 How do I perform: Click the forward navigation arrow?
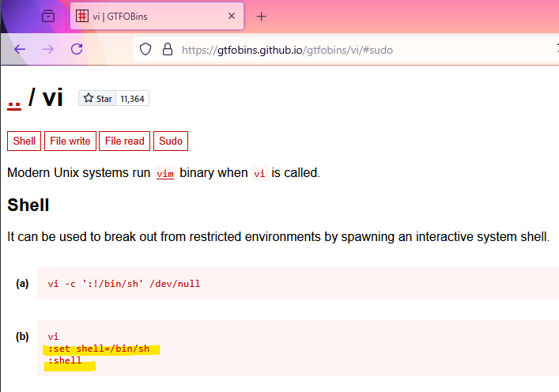48,49
